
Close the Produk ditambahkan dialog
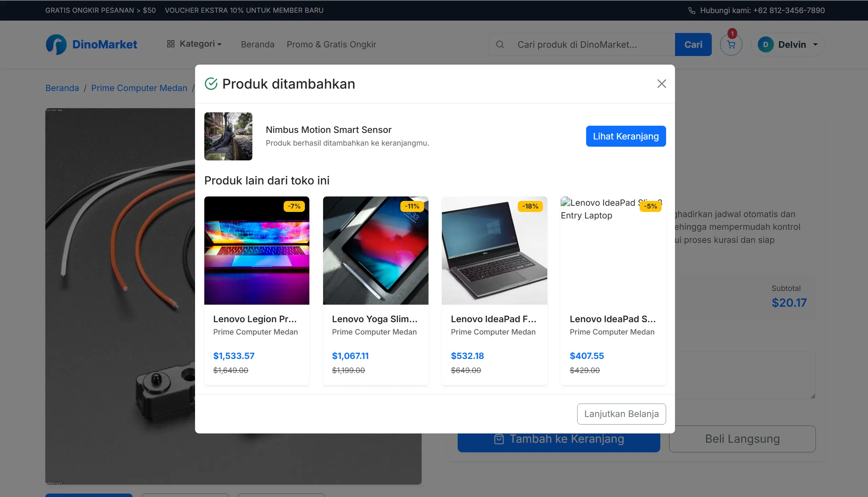click(661, 84)
